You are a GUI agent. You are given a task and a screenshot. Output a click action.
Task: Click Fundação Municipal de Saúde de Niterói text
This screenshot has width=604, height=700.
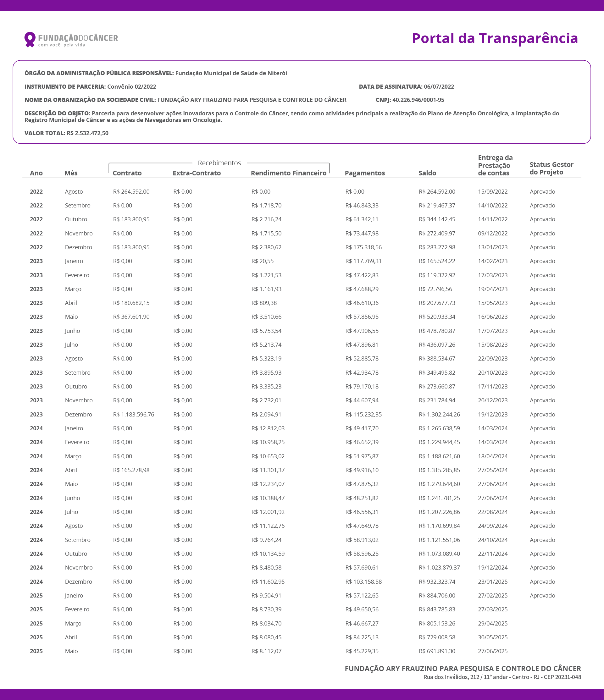click(231, 73)
